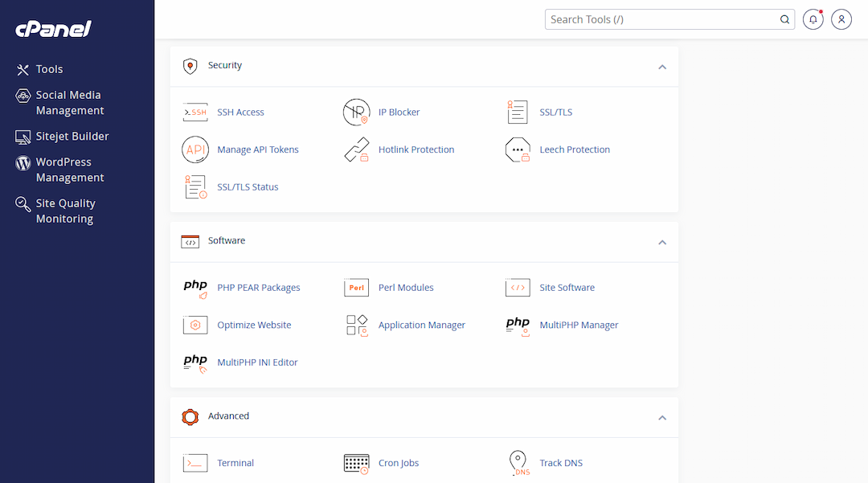Open the MultiPHP Manager link

pos(579,325)
